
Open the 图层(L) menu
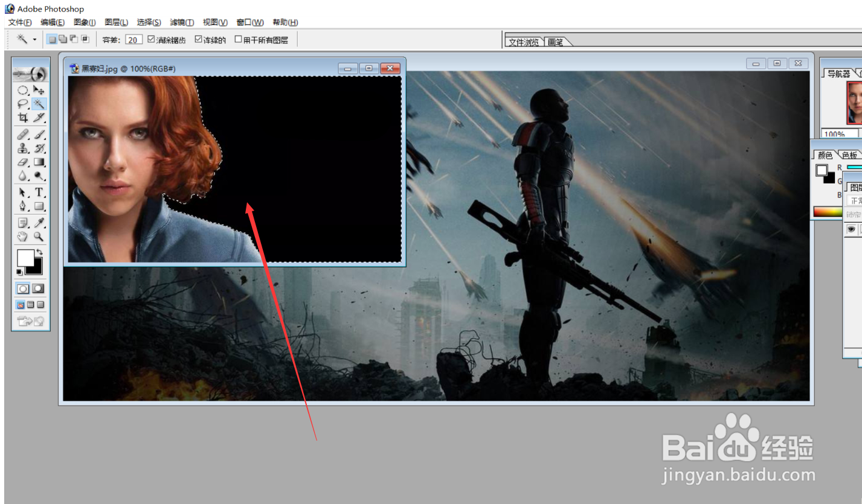(x=117, y=22)
